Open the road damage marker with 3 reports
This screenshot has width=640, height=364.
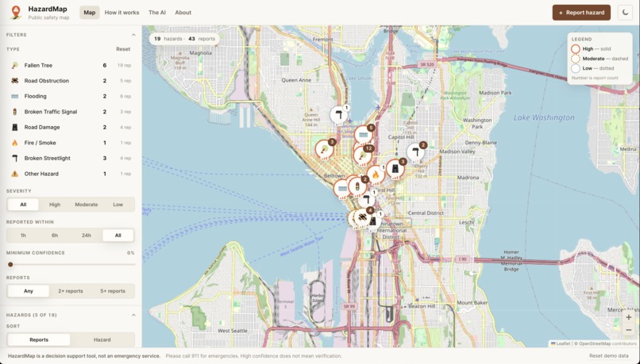click(x=395, y=168)
